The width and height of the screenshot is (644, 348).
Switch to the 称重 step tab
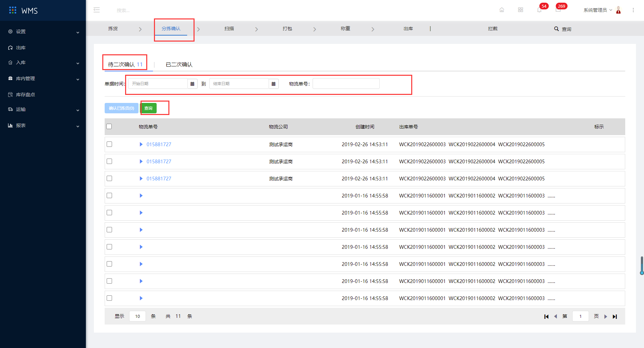tap(345, 29)
